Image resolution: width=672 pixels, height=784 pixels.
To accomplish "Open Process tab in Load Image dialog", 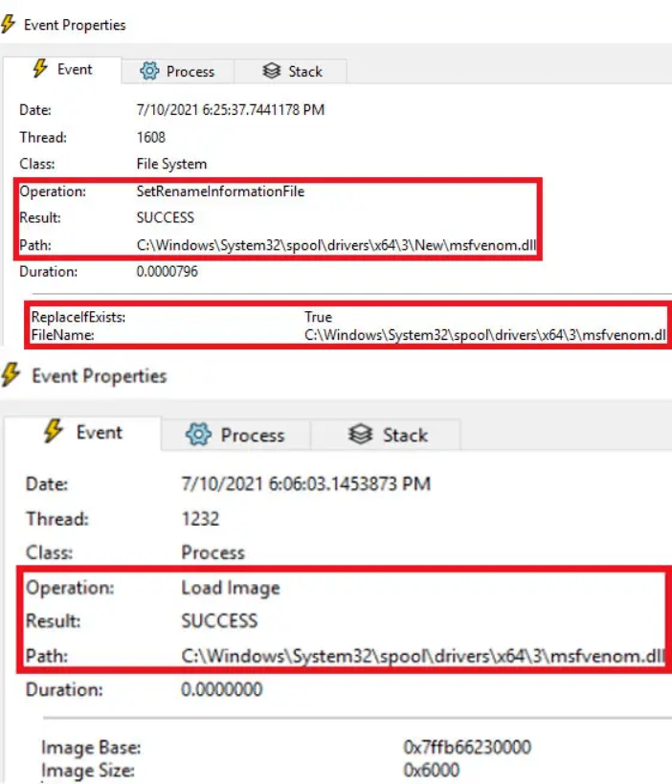I will 235,436.
